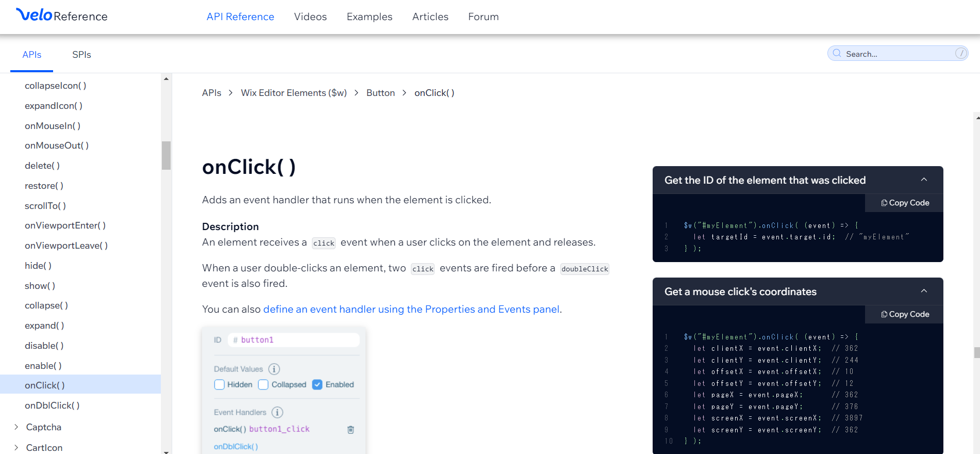Open the Captcha sidebar entry

pyautogui.click(x=44, y=427)
